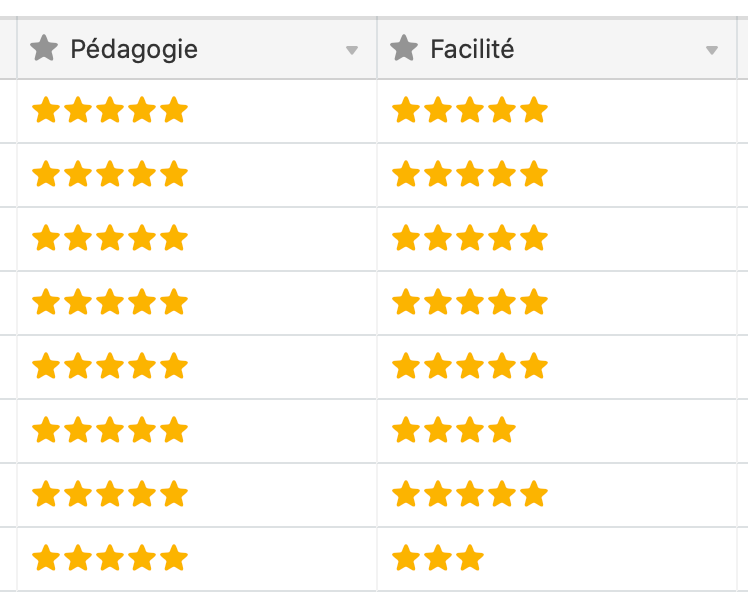Screen dimensions: 748x604
Task: Select the Facilité column header label
Action: click(x=472, y=48)
